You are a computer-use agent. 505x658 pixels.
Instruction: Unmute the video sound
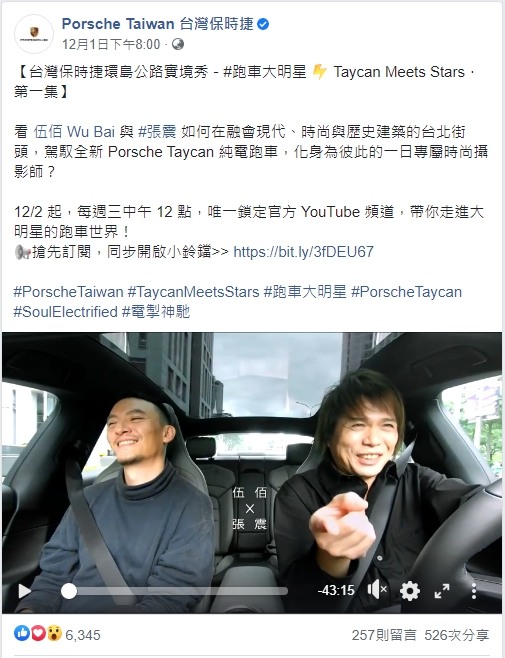coord(377,590)
